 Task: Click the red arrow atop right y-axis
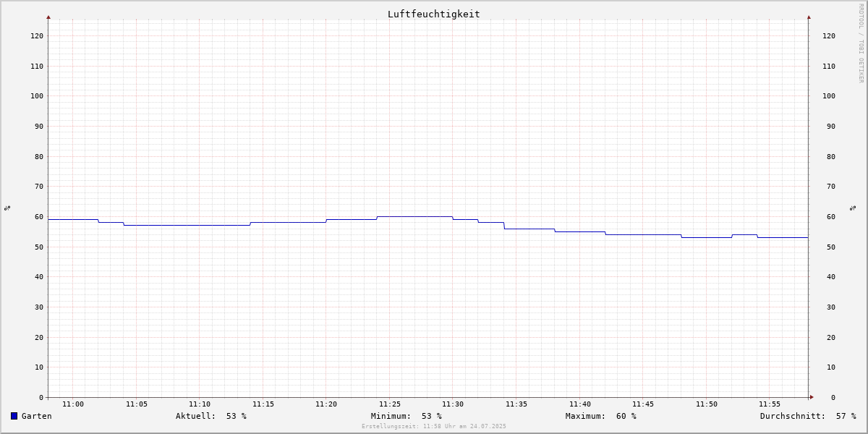point(809,17)
